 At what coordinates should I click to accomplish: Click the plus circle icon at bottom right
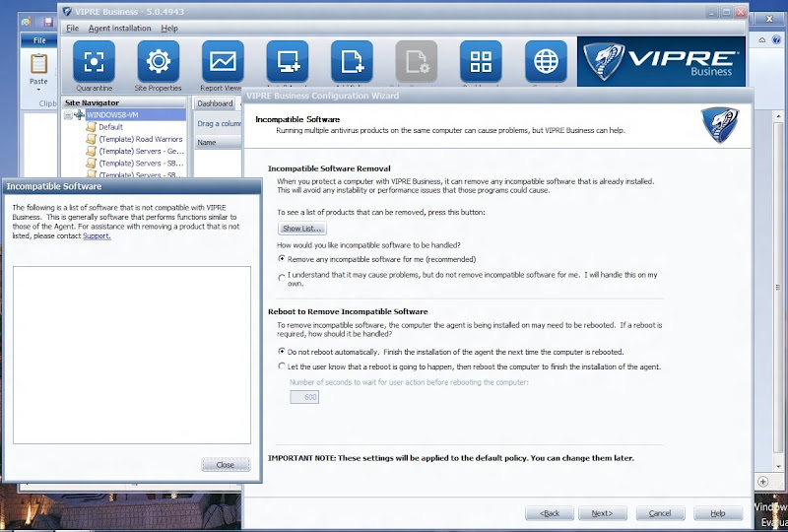click(x=762, y=482)
